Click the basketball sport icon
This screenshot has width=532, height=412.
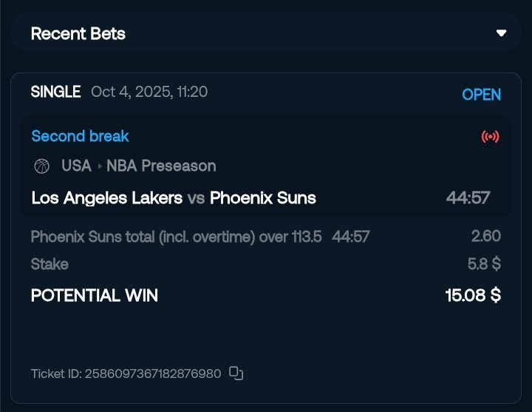42,166
